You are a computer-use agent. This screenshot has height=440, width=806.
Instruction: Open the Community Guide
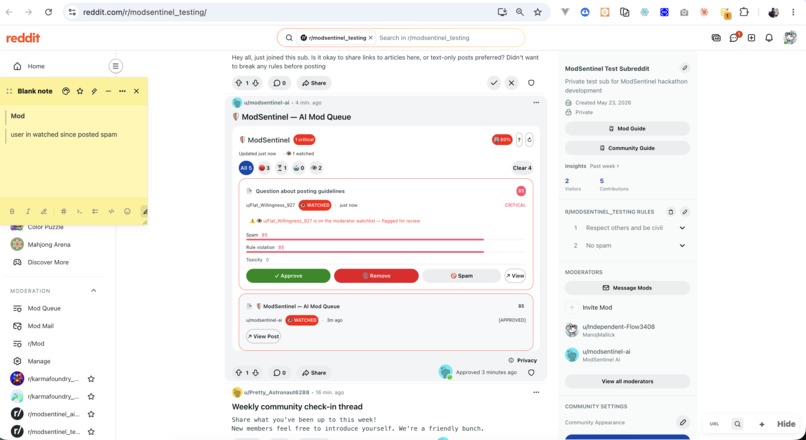pyautogui.click(x=627, y=148)
